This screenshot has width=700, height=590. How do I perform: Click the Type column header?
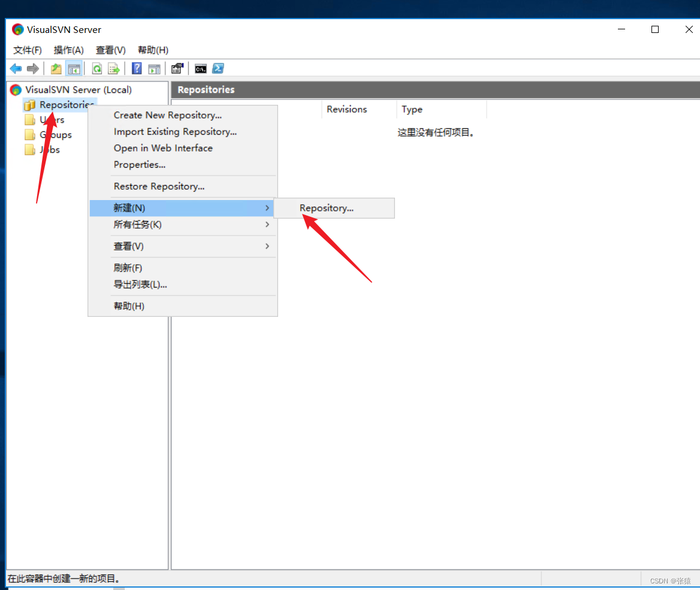[x=412, y=110]
